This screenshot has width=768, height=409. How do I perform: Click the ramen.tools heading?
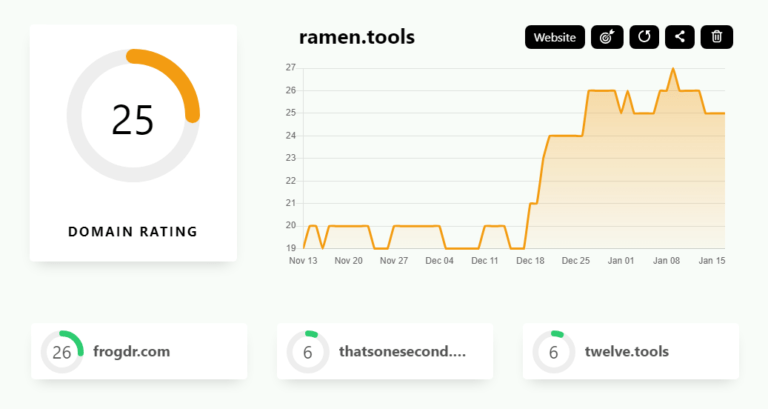356,38
